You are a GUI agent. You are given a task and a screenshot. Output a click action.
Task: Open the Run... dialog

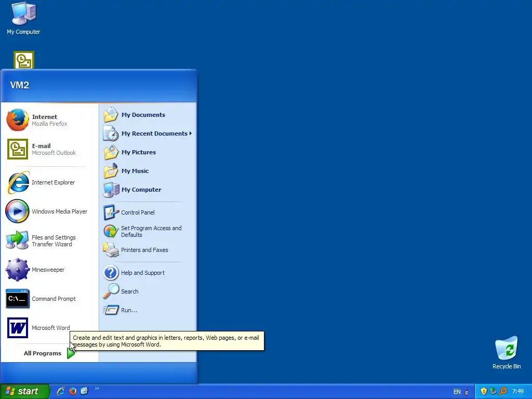tap(148, 310)
